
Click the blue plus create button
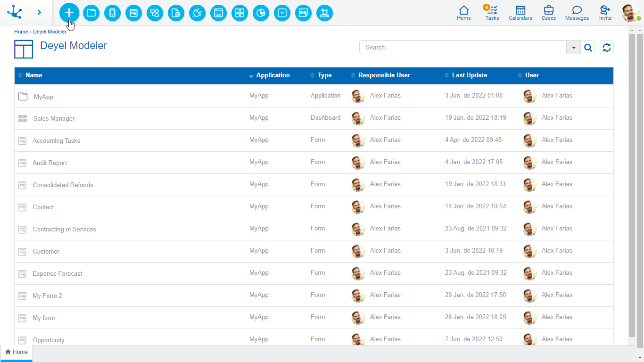(69, 13)
